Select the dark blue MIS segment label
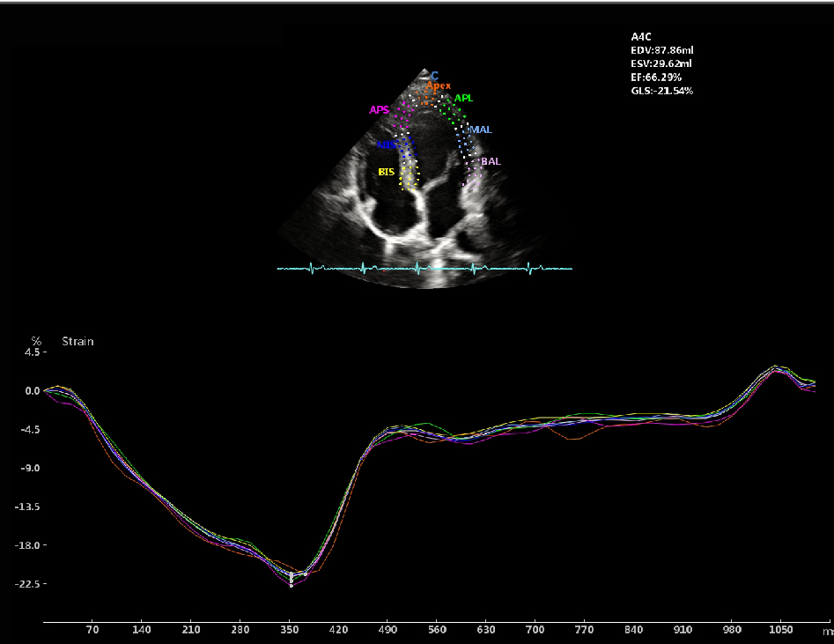Screen dimensions: 834x644 [x=386, y=145]
